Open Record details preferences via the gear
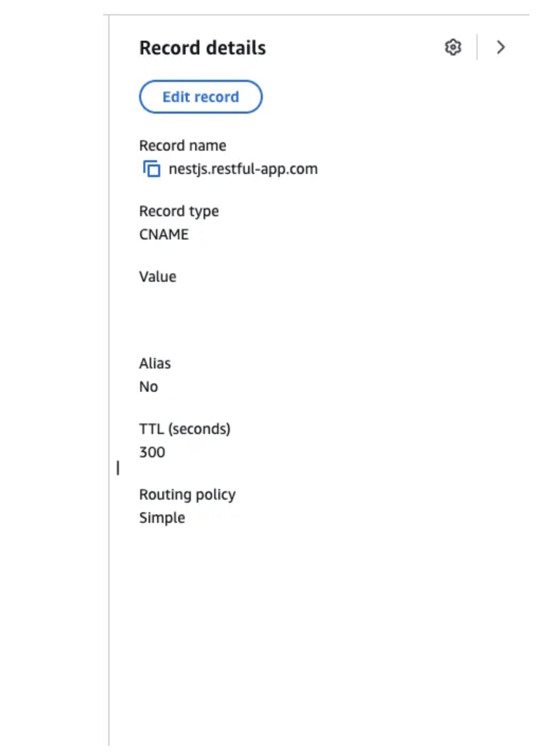The width and height of the screenshot is (550, 756). click(453, 48)
